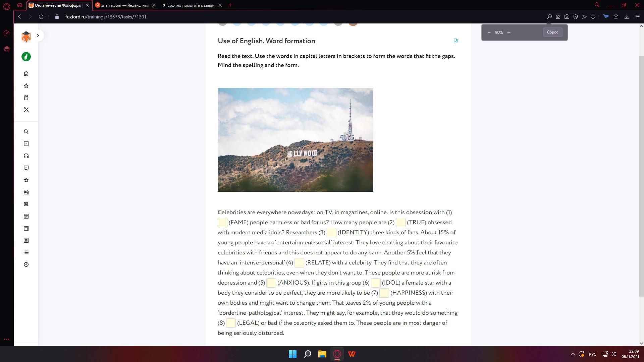Click the pinboard edit icon in toolbar
The height and width of the screenshot is (362, 644).
pos(558,17)
